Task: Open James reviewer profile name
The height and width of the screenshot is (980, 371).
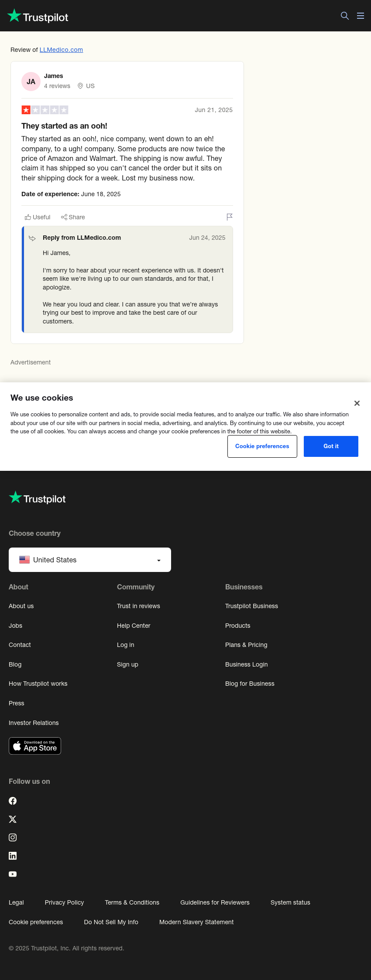Action: click(54, 76)
